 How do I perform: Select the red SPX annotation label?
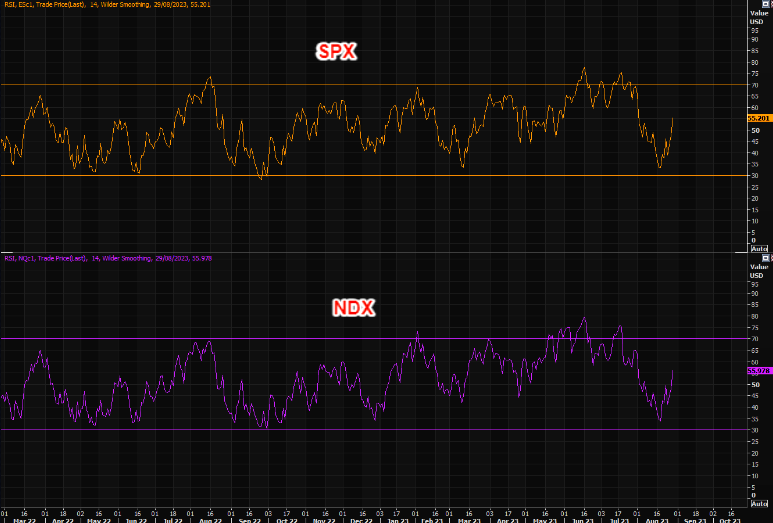click(x=336, y=52)
